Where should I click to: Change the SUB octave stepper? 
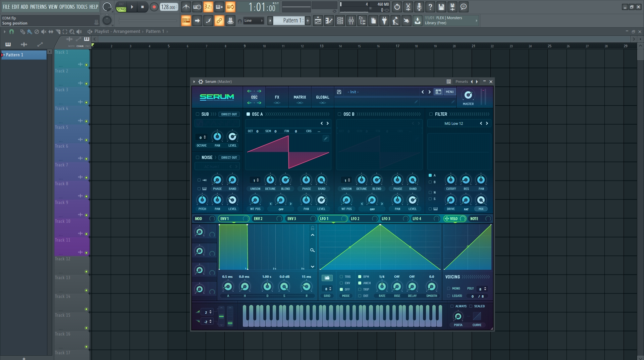point(201,137)
